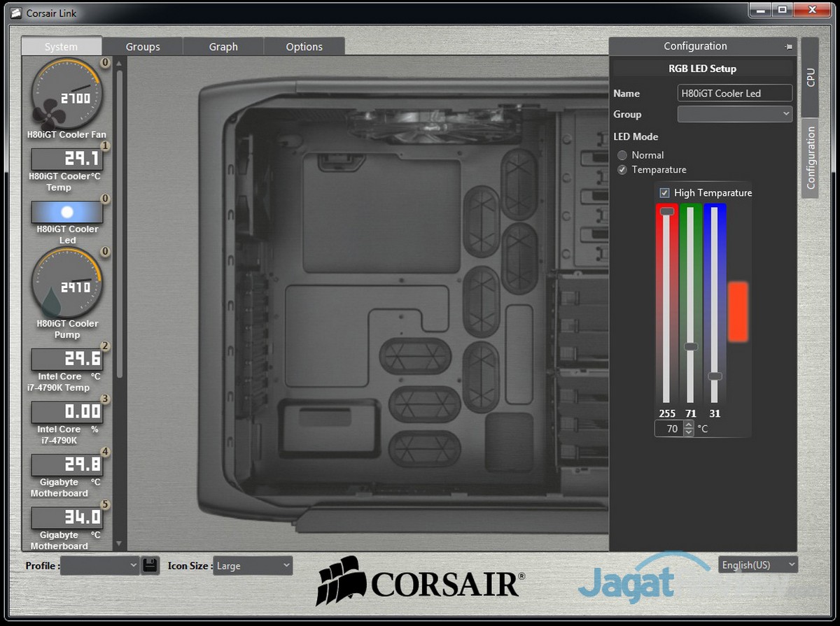Toggle the High Temparature checkbox
This screenshot has width=840, height=626.
point(664,193)
